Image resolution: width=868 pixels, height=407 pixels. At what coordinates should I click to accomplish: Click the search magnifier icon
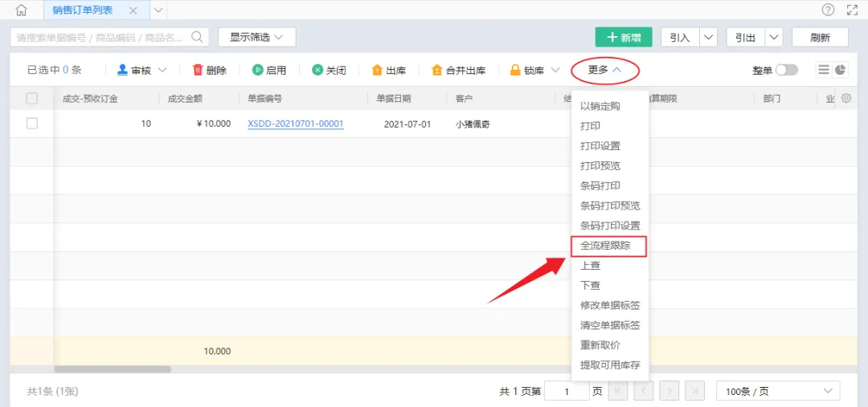pos(197,37)
